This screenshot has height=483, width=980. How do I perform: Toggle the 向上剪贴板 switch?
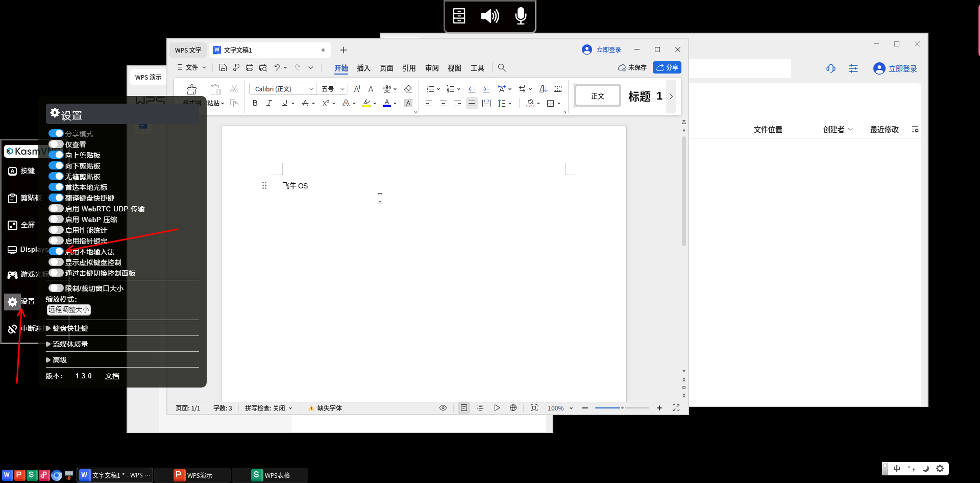(x=56, y=155)
